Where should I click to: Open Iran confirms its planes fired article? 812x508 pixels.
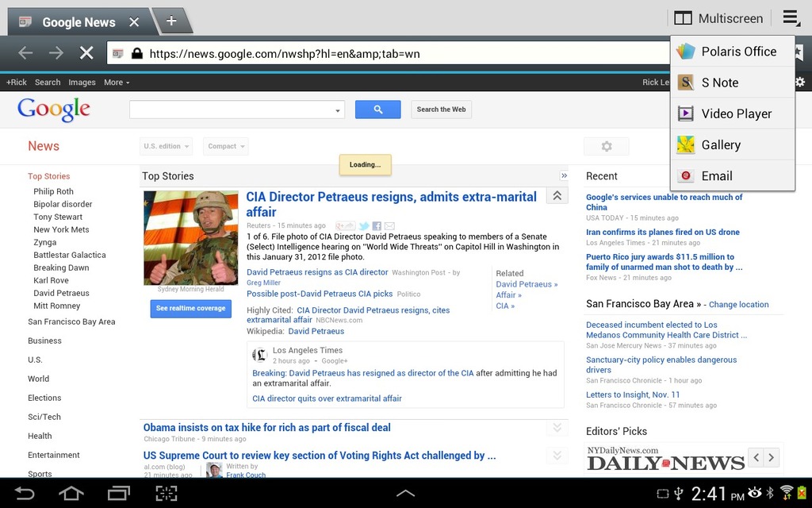tap(663, 233)
